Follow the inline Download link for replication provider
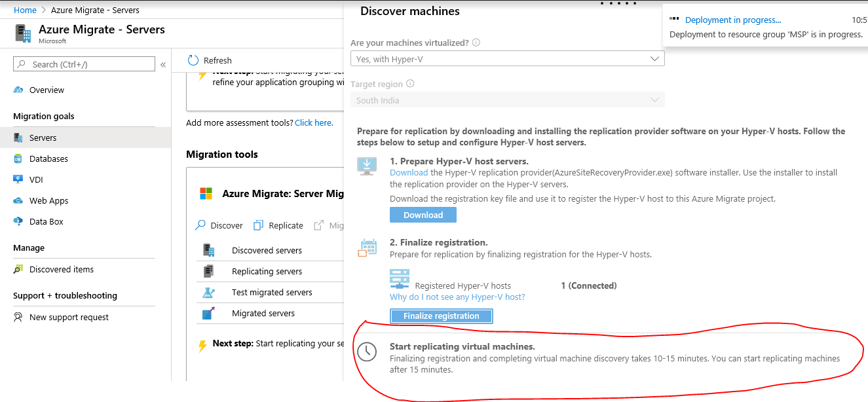The width and height of the screenshot is (868, 402). 409,173
